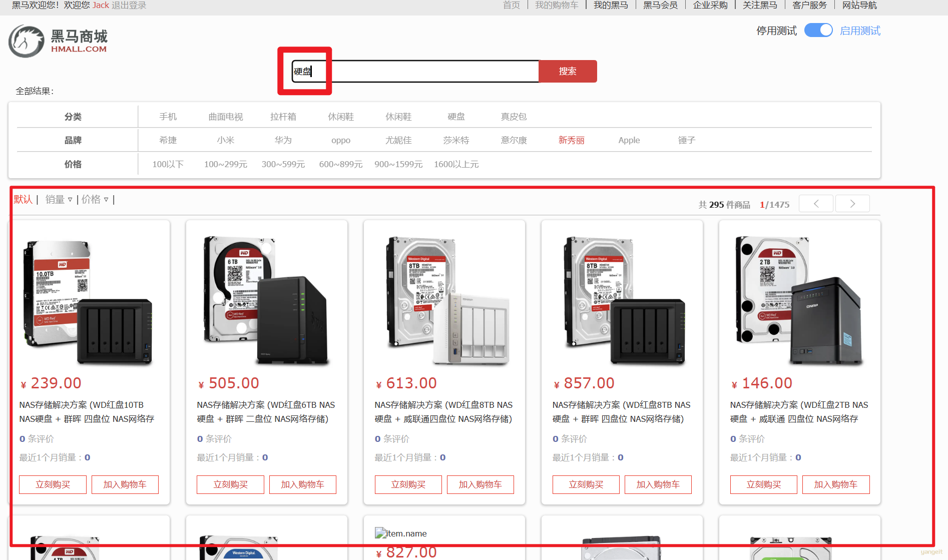948x560 pixels.
Task: Go to next results page arrow
Action: click(x=852, y=204)
